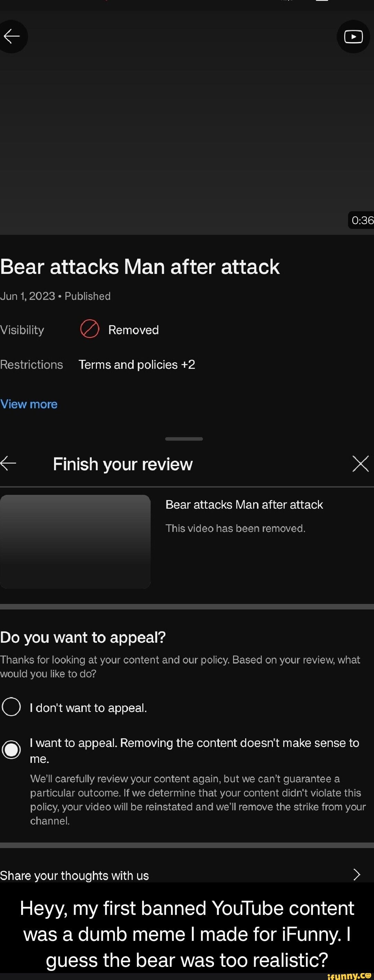The width and height of the screenshot is (374, 980).
Task: Tap the removed video thumbnail in review panel
Action: tap(75, 542)
